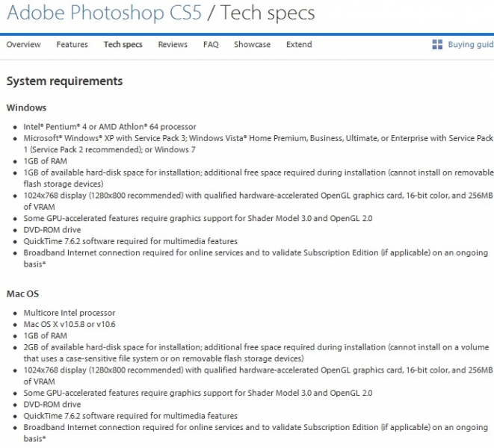
Task: Click the Intel Pentium 4 processor requirement
Action: click(110, 127)
